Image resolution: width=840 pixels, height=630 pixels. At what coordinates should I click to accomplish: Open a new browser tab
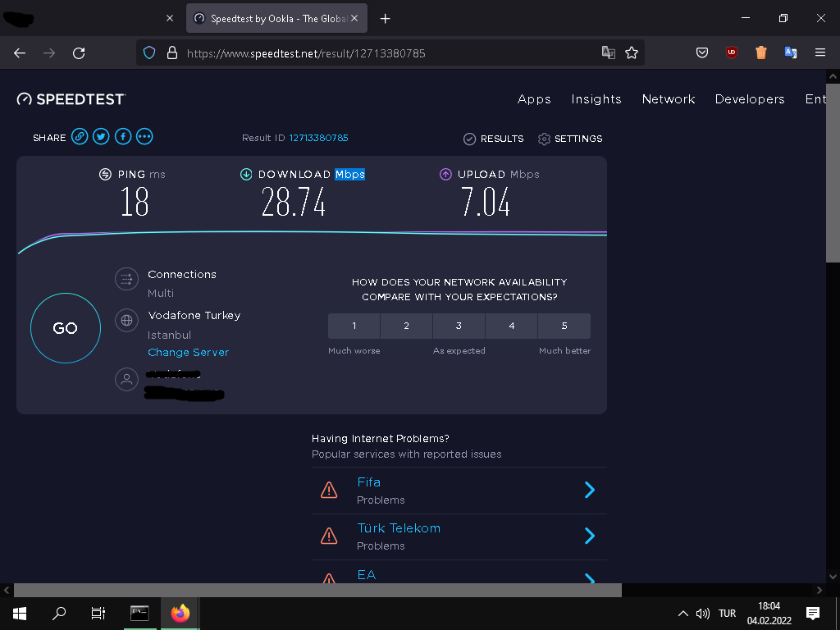(x=385, y=19)
